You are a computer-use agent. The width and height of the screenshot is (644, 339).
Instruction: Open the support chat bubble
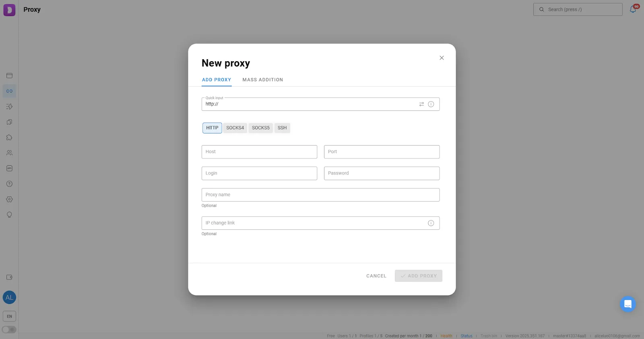[x=627, y=304]
